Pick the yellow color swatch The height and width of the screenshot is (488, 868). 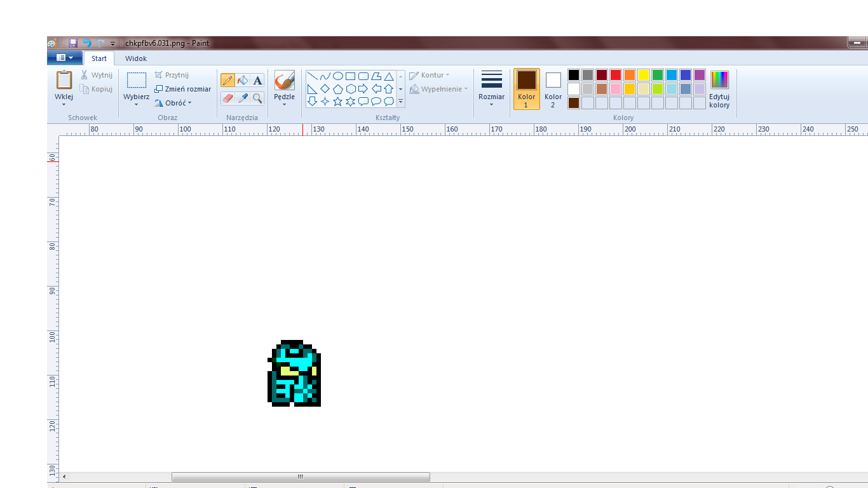coord(644,75)
